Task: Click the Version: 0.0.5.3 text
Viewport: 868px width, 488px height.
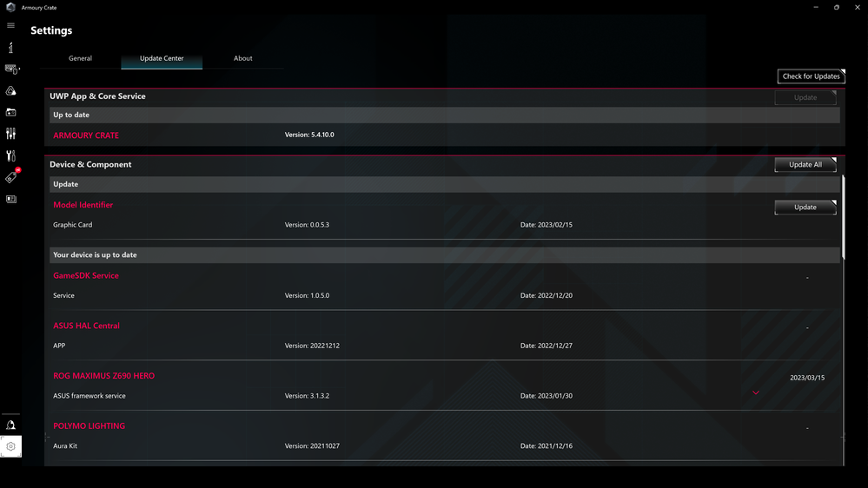Action: (307, 225)
